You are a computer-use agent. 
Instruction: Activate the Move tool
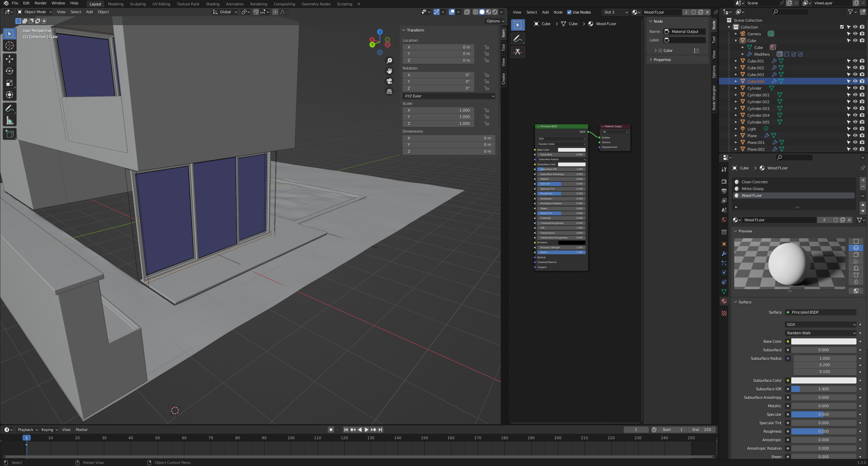tap(10, 59)
